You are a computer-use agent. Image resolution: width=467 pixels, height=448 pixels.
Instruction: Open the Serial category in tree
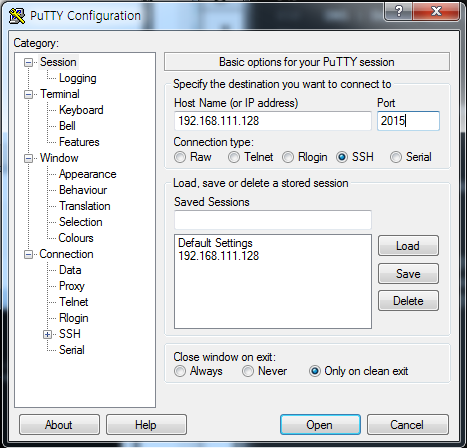coord(72,350)
